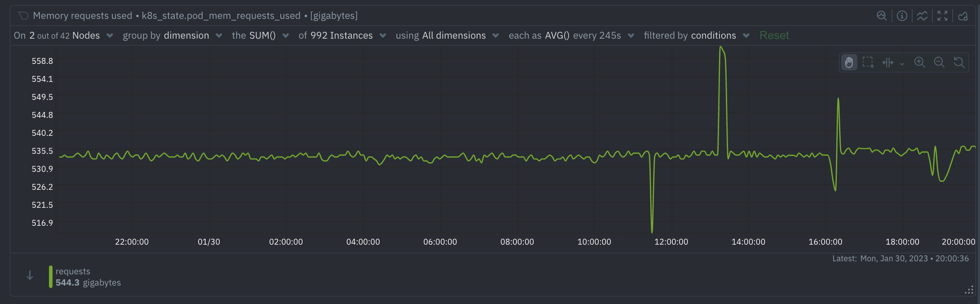
Task: Reset the chart zoom
Action: click(x=959, y=63)
